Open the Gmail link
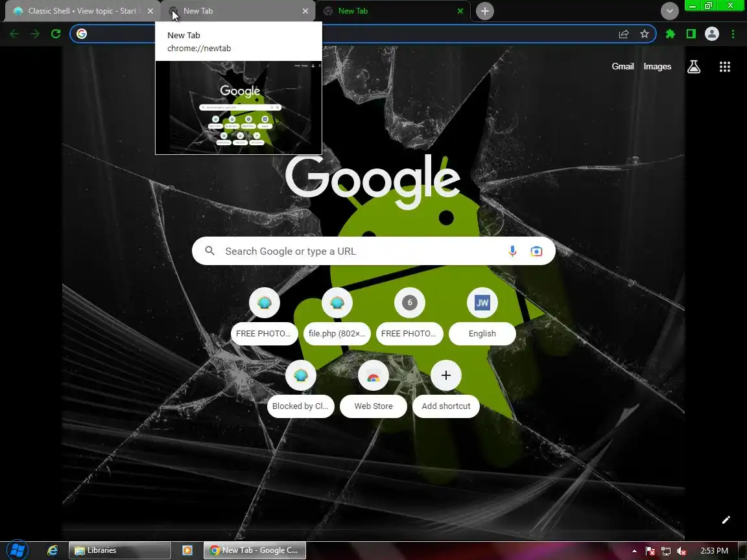Screen dimensions: 747x560 tap(622, 67)
